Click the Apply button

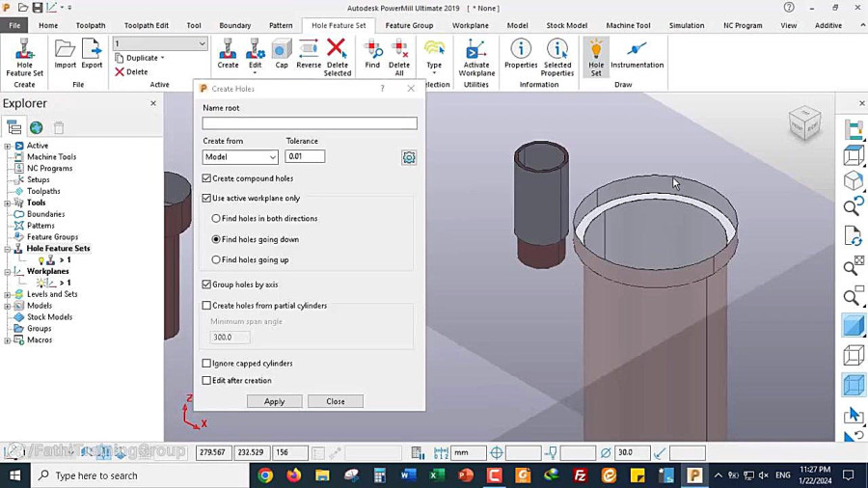click(x=275, y=402)
